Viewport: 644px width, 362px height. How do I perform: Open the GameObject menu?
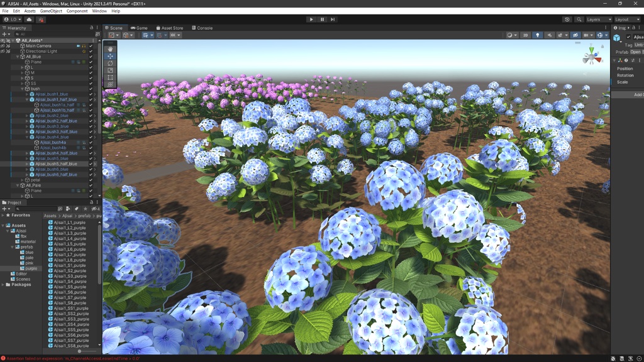click(x=51, y=11)
